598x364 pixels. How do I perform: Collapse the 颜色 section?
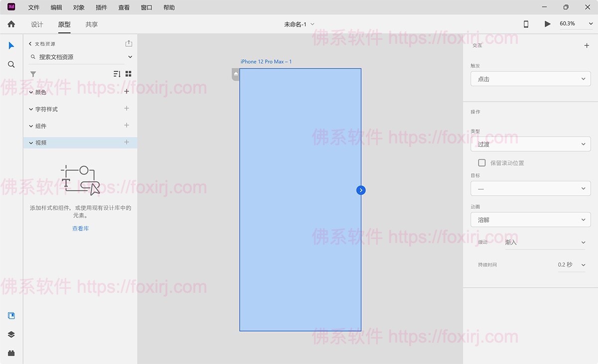(x=31, y=92)
